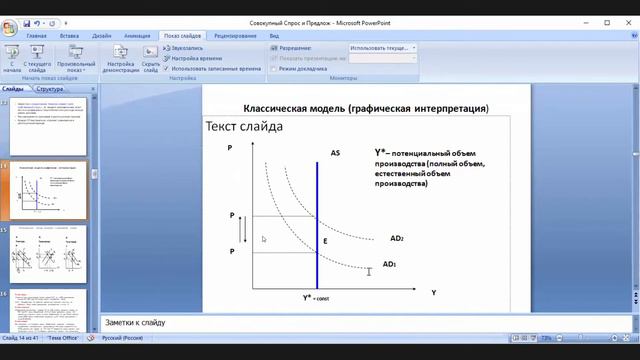Adjust the zoom slider handle
Screen dimensions: 640x360
(580, 338)
